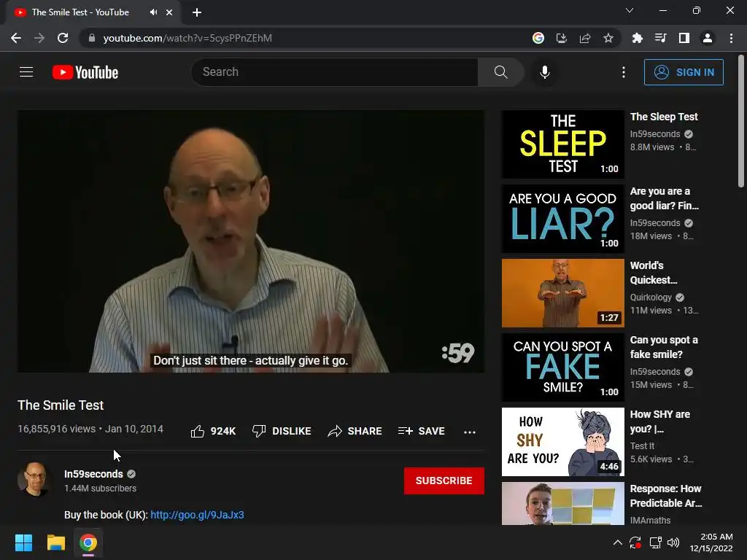
Task: Show hidden system tray icons
Action: point(617,542)
